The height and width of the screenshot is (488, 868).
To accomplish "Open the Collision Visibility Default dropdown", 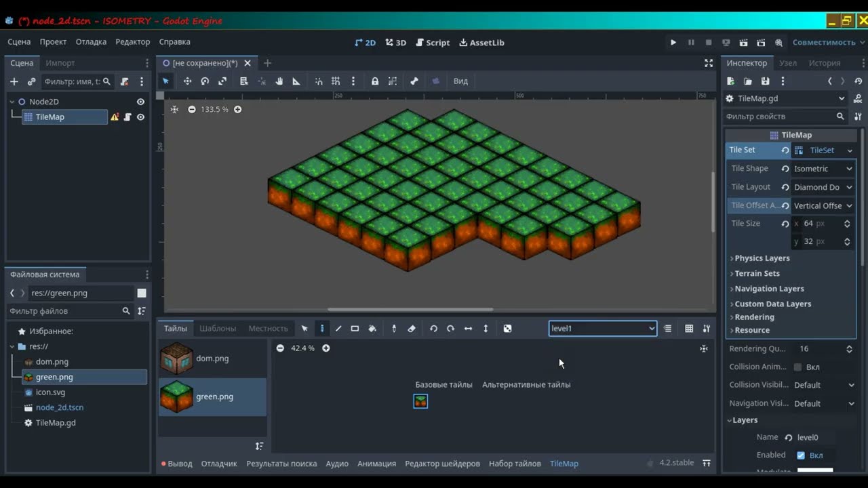I will click(x=825, y=385).
